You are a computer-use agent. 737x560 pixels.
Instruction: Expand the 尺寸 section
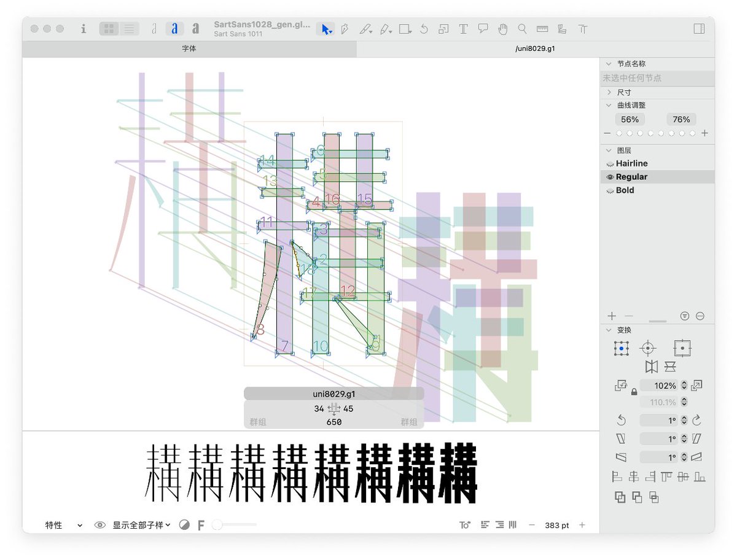click(609, 92)
